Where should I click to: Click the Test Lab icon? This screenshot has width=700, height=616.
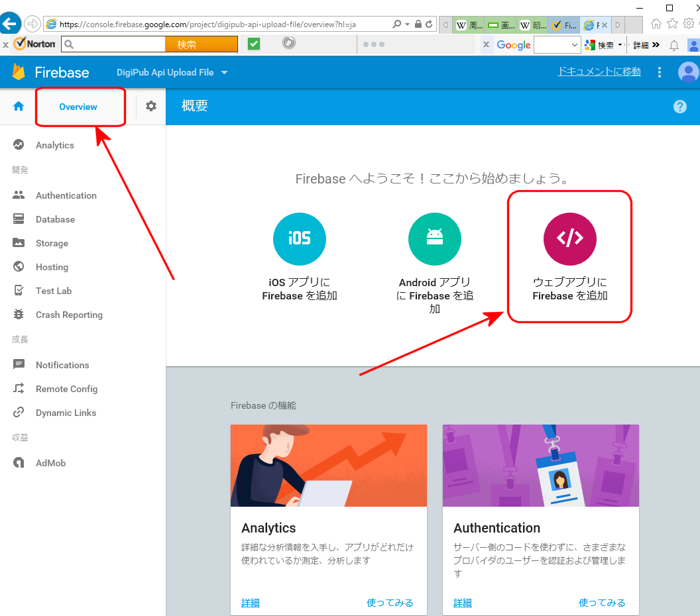click(x=19, y=290)
